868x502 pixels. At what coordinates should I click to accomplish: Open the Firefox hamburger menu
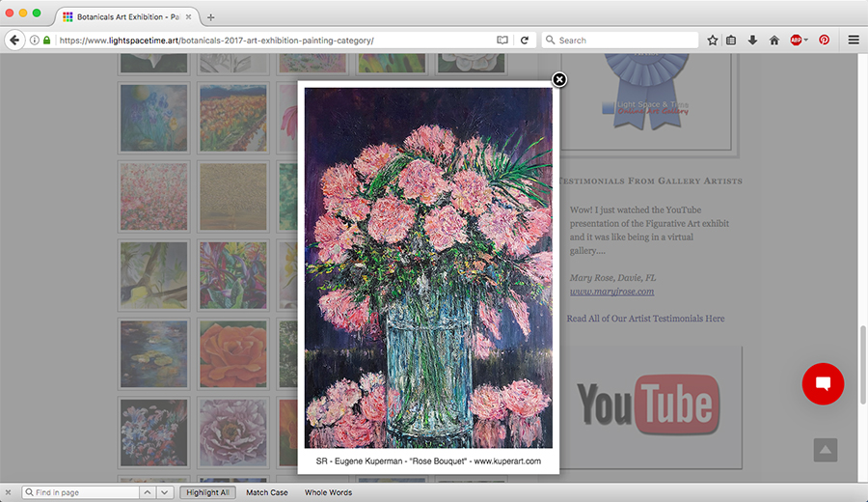pos(854,40)
